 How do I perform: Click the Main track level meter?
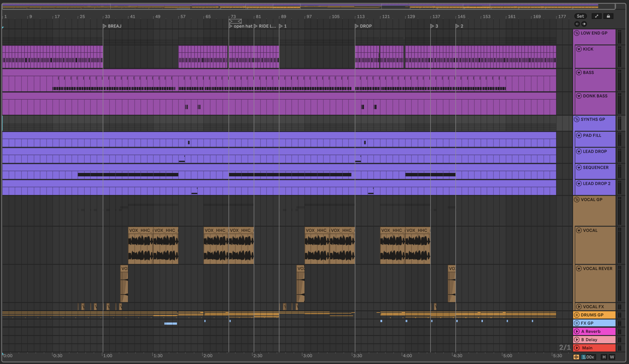(620, 348)
